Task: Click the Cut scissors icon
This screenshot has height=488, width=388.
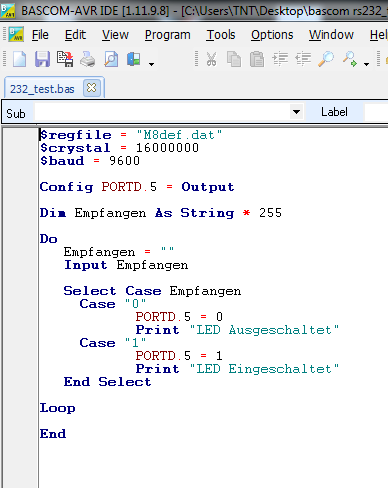Action: [x=211, y=59]
